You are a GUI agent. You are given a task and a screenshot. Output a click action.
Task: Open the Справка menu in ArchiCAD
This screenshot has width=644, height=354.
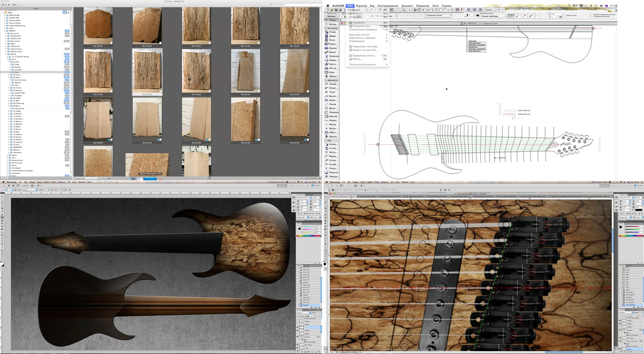tap(446, 6)
